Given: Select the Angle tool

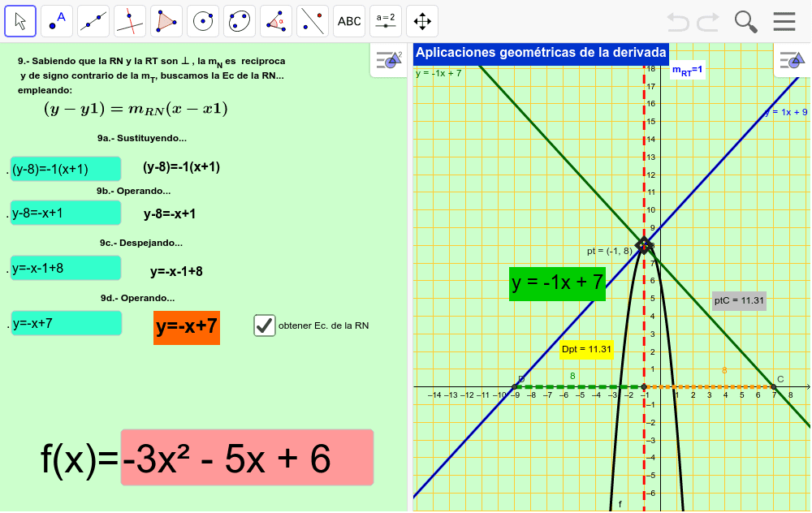Looking at the screenshot, I should click(276, 21).
